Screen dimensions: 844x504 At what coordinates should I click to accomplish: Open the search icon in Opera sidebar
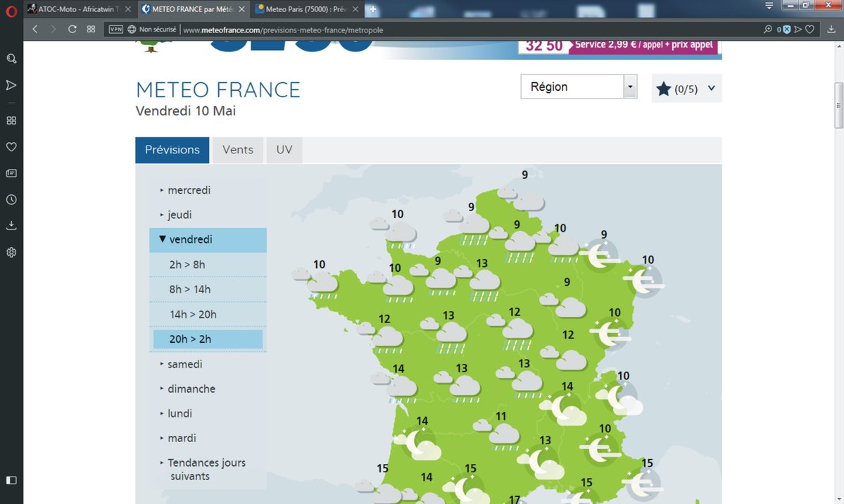[11, 58]
